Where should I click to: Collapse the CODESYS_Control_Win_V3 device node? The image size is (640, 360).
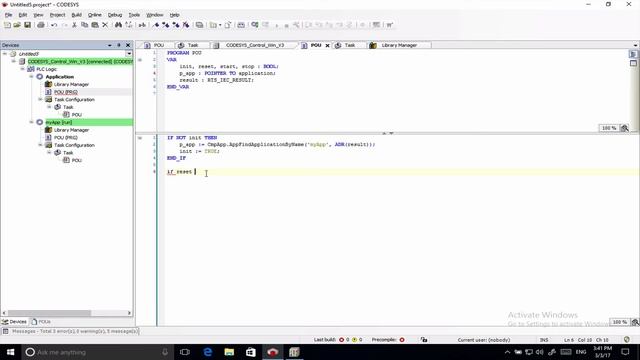[13, 61]
